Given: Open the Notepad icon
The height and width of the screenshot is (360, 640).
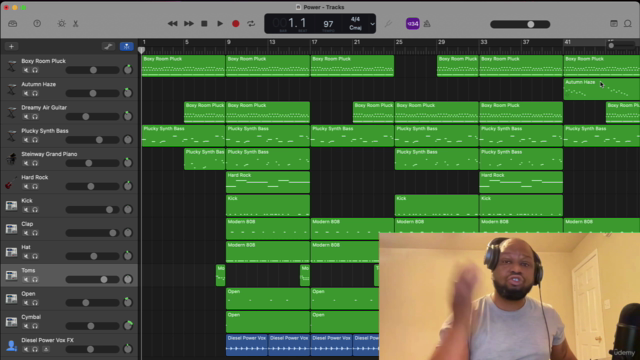Looking at the screenshot, I should [613, 24].
